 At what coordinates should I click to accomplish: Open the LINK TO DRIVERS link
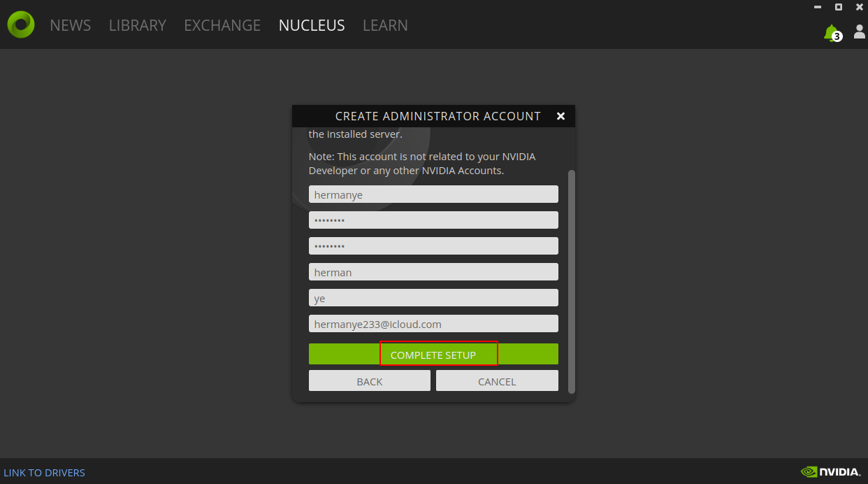point(45,473)
